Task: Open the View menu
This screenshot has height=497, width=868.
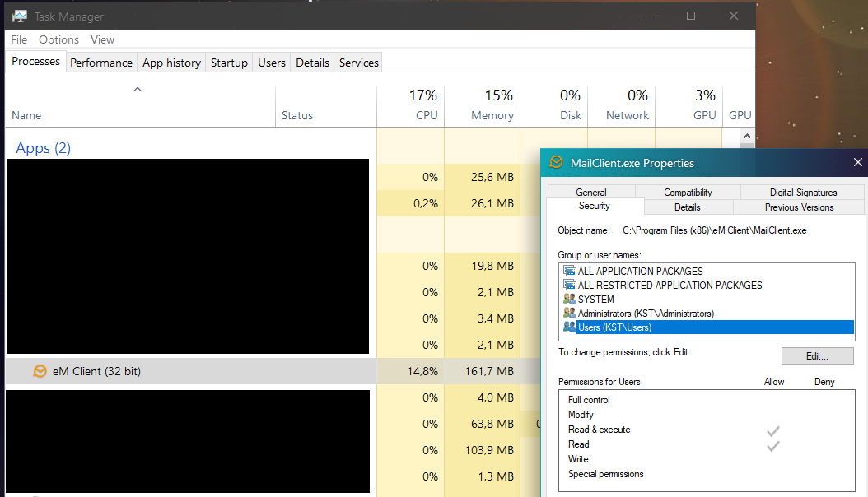Action: pos(102,39)
